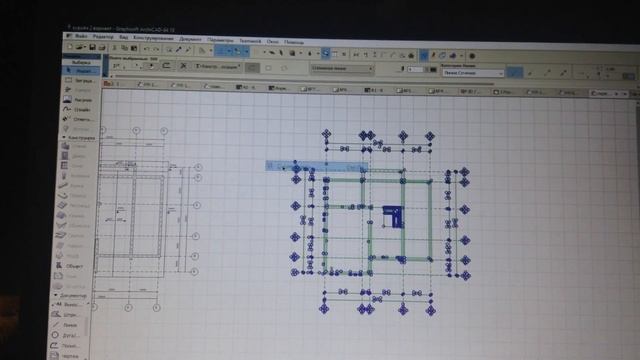The image size is (640, 360).
Task: Toggle the pressed gray button in the info box
Action: (252, 68)
